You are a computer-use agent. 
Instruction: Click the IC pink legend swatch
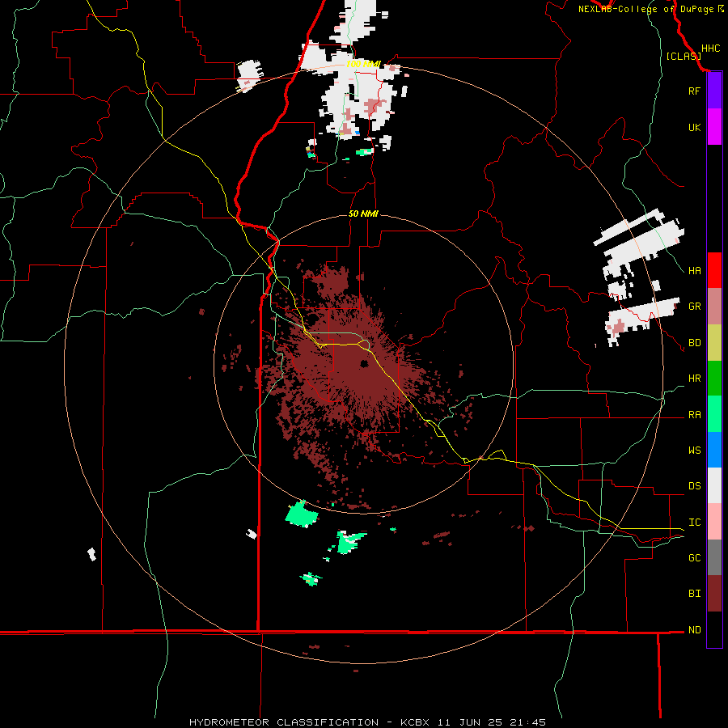point(714,522)
